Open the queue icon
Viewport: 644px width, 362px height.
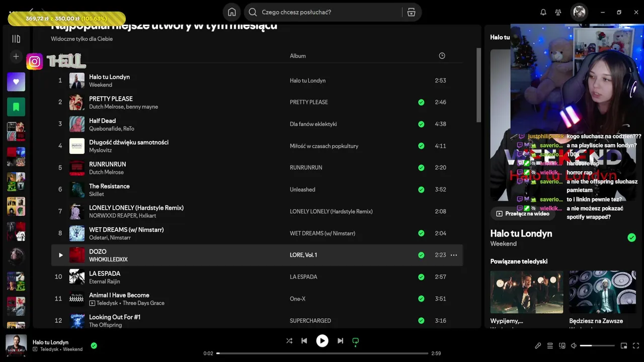550,346
